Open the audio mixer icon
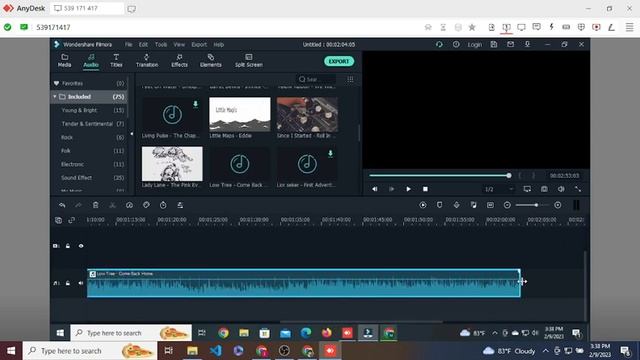 [473, 205]
